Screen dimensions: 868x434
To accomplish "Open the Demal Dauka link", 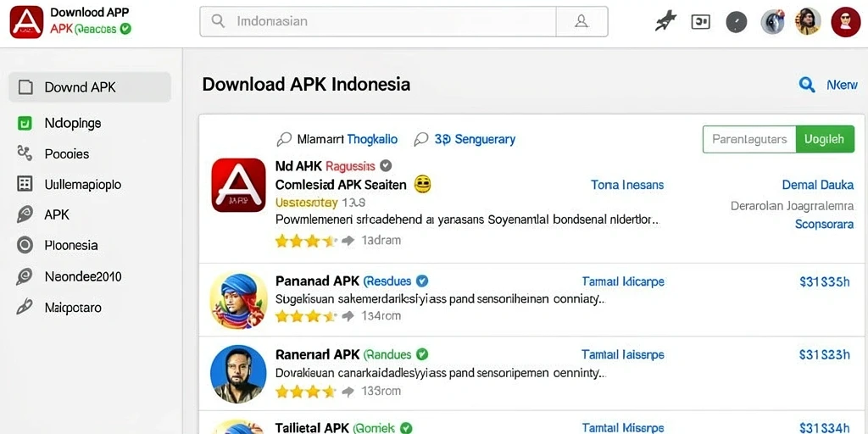I will [x=818, y=185].
